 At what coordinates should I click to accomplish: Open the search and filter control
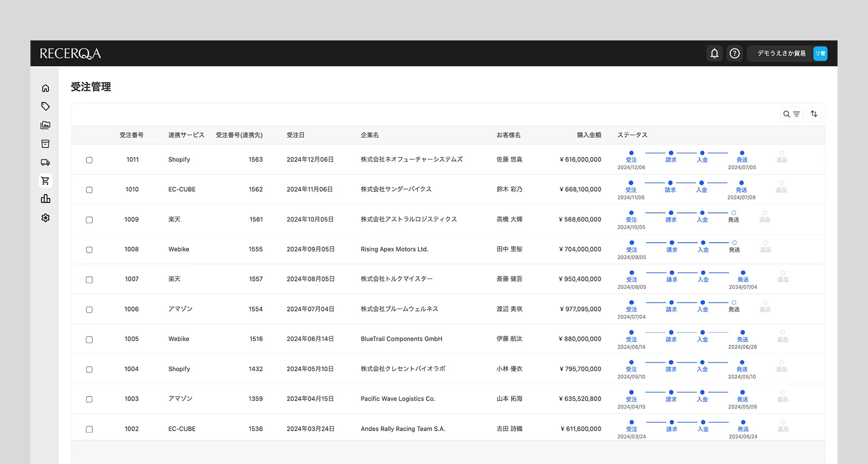click(x=791, y=114)
